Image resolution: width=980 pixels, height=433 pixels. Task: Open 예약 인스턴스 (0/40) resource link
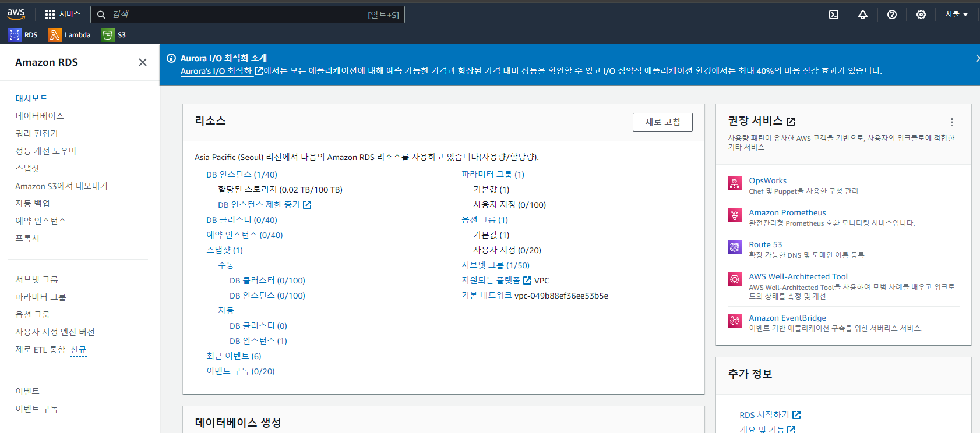pos(245,235)
